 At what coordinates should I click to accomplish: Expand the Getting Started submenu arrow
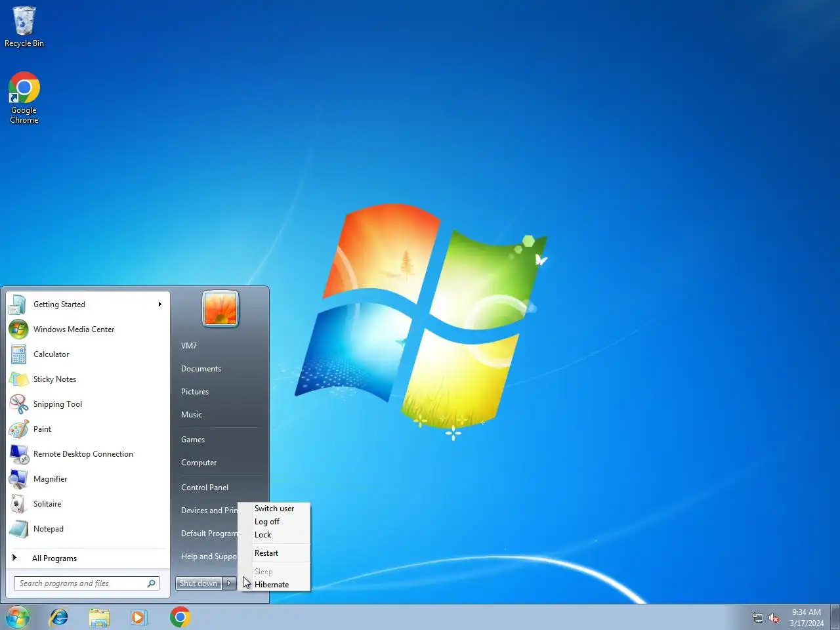coord(159,304)
